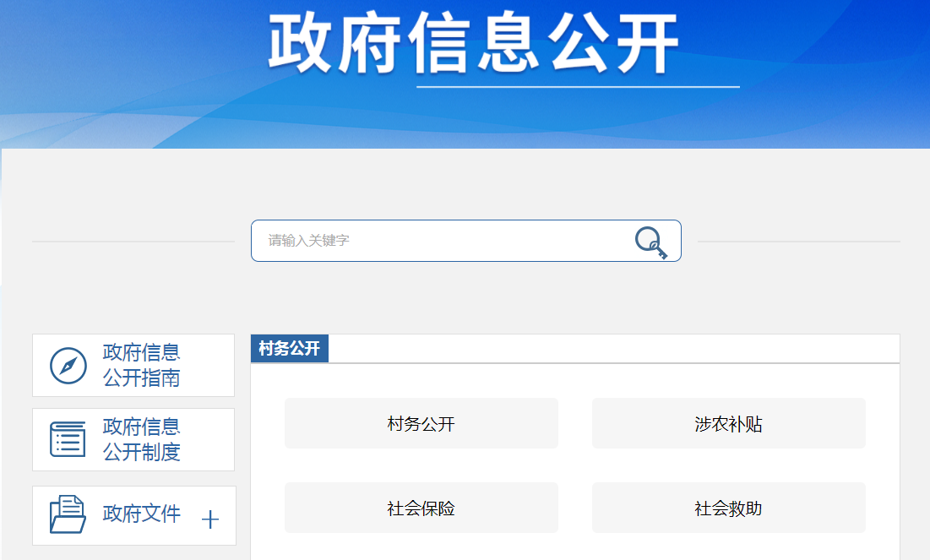
Task: Click the folder icon beside 政府文件
Action: 68,514
